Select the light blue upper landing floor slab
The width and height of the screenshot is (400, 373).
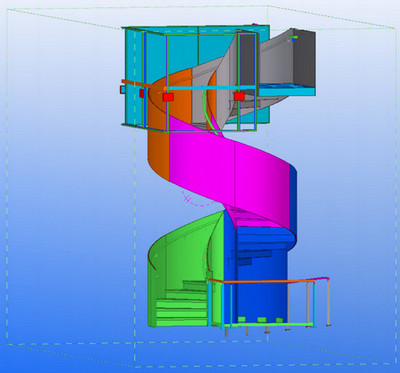pyautogui.click(x=287, y=91)
